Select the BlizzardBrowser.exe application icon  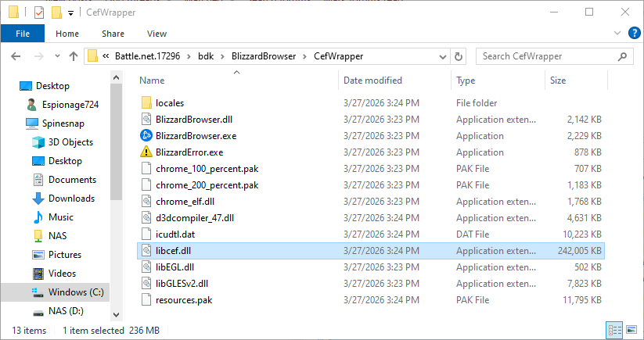146,136
